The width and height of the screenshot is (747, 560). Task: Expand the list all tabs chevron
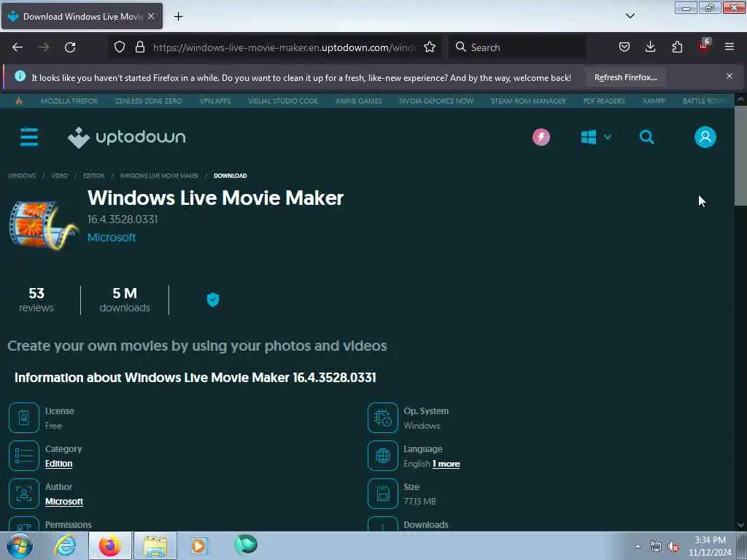(x=630, y=16)
